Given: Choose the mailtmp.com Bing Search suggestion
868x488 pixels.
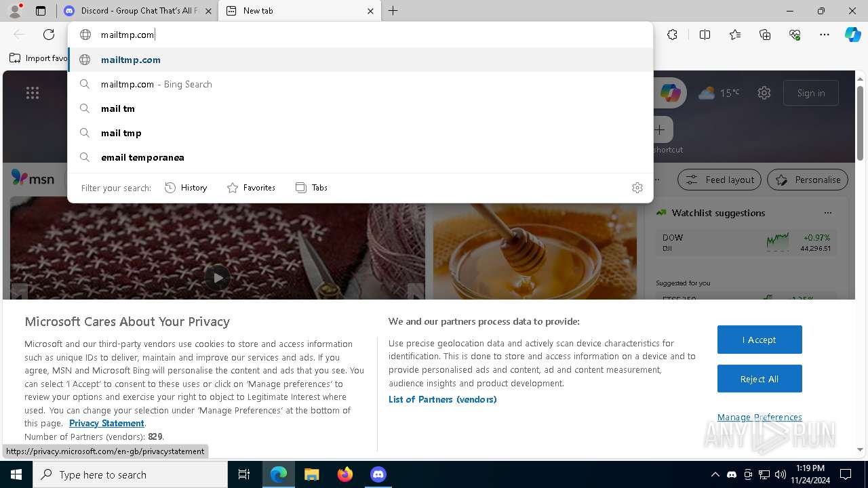Looking at the screenshot, I should [x=360, y=84].
